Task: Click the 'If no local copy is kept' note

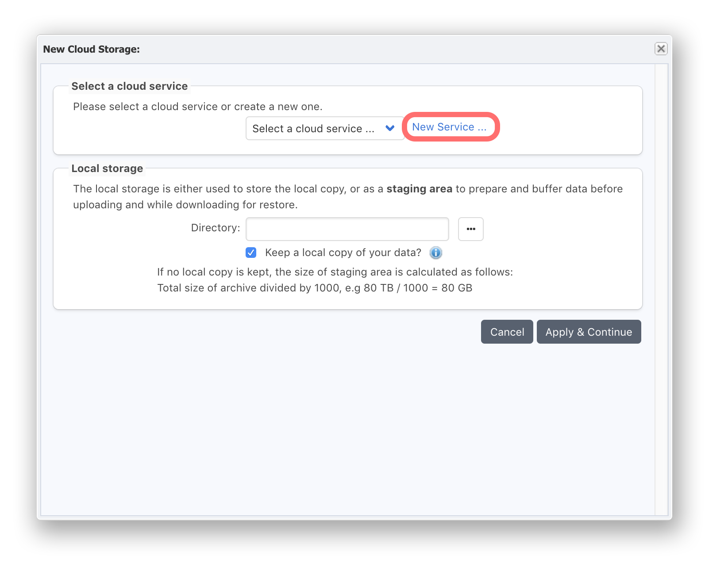Action: pyautogui.click(x=335, y=272)
